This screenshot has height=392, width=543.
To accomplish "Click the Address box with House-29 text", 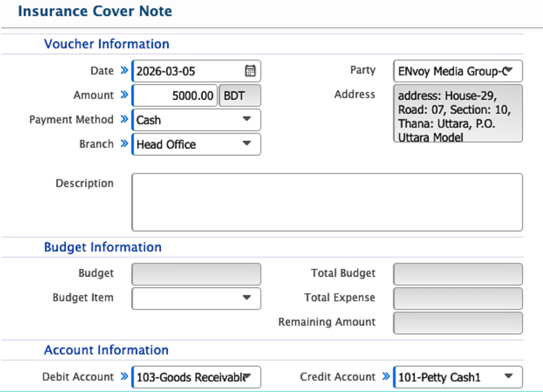I will [457, 113].
